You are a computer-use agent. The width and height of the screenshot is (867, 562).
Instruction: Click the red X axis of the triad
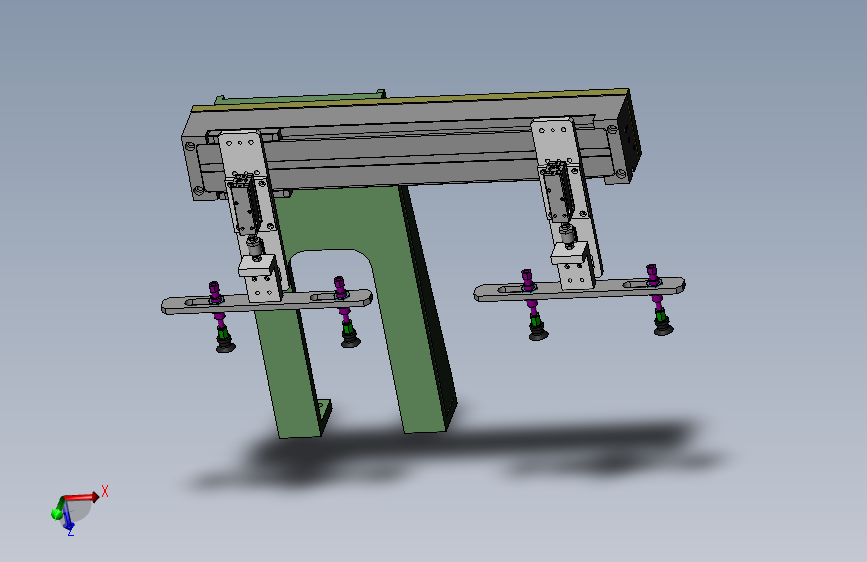point(82,497)
